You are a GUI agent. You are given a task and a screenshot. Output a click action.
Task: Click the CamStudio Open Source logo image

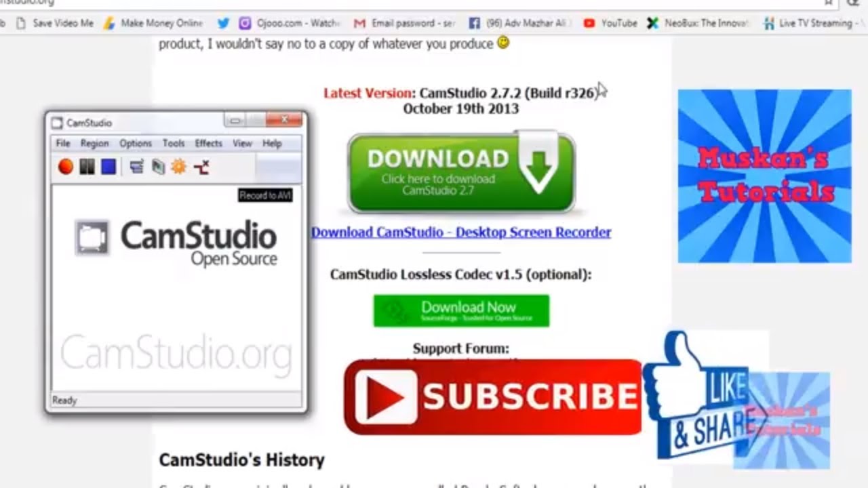176,243
